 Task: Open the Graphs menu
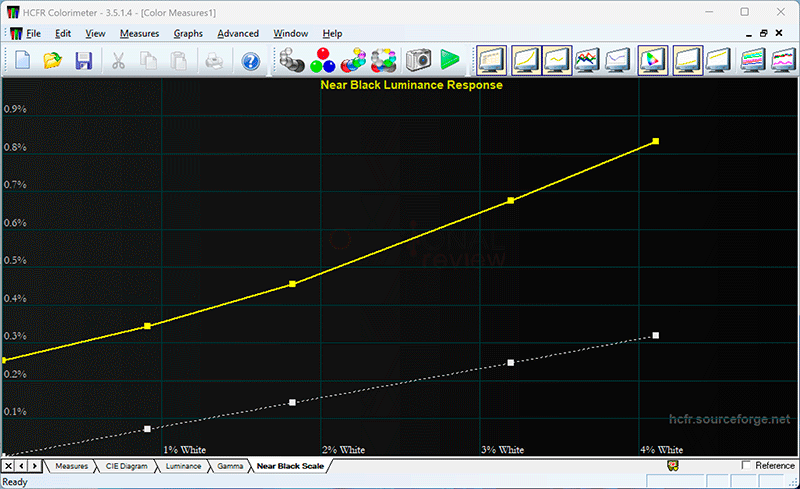188,34
